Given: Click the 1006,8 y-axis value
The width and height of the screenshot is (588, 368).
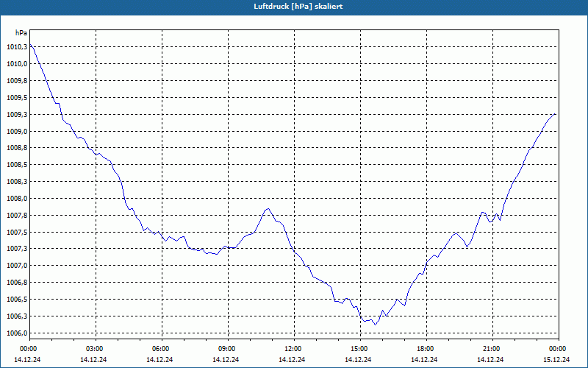Looking at the screenshot, I should (17, 283).
